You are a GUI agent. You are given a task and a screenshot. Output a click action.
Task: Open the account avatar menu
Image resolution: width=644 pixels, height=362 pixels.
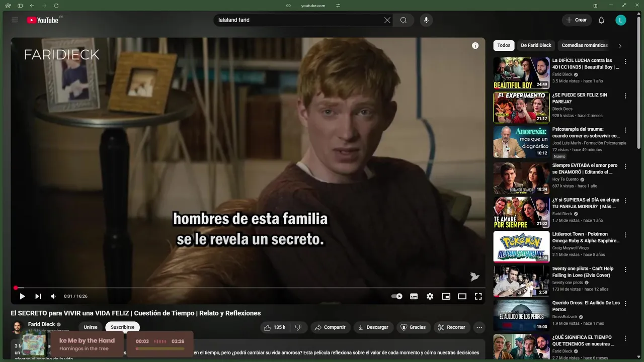[621, 20]
